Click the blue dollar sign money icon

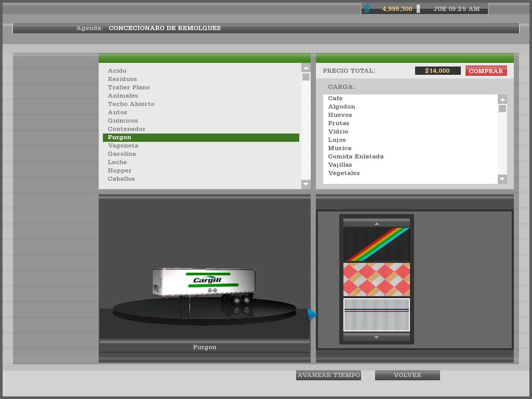tap(367, 9)
